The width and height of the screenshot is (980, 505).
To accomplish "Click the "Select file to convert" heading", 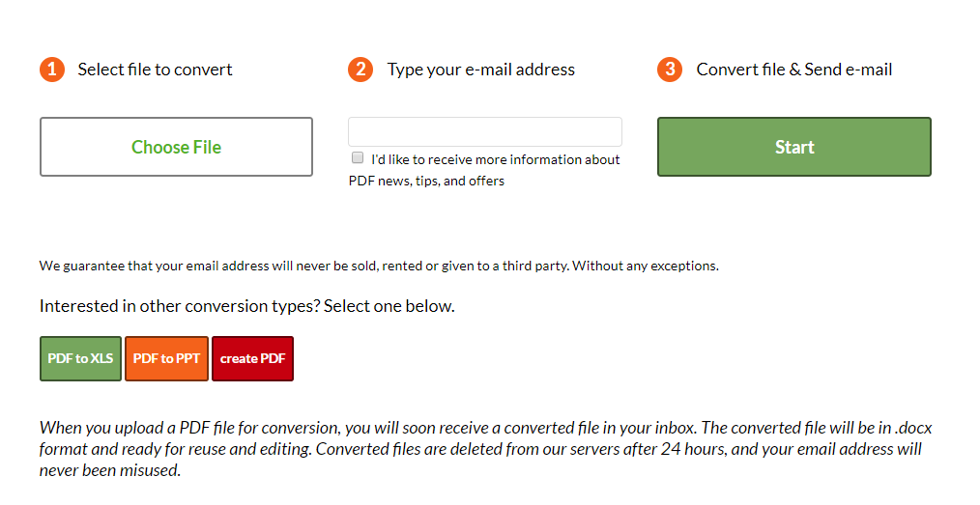I will 155,70.
